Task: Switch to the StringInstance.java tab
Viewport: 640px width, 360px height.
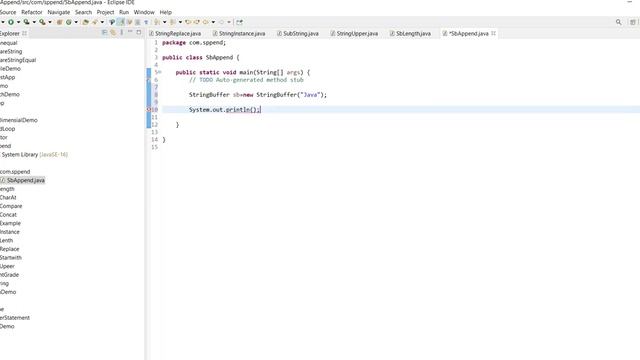Action: point(239,33)
